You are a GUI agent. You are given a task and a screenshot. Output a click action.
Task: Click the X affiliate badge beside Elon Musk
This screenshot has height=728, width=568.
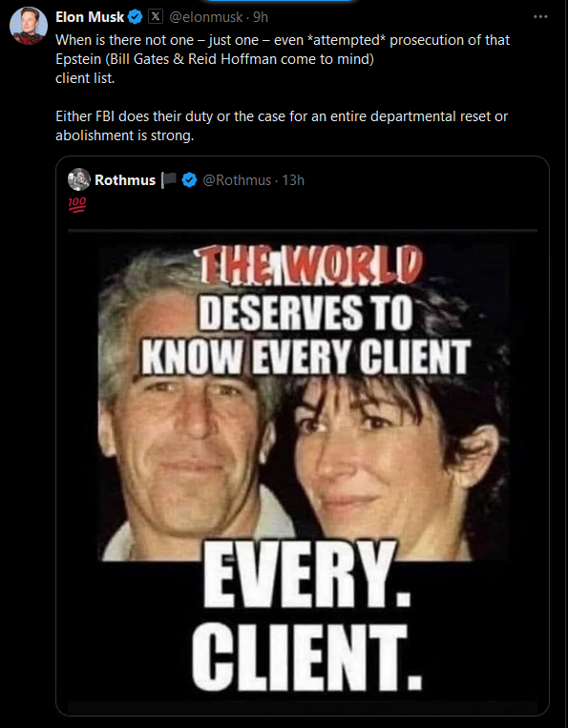(x=156, y=17)
